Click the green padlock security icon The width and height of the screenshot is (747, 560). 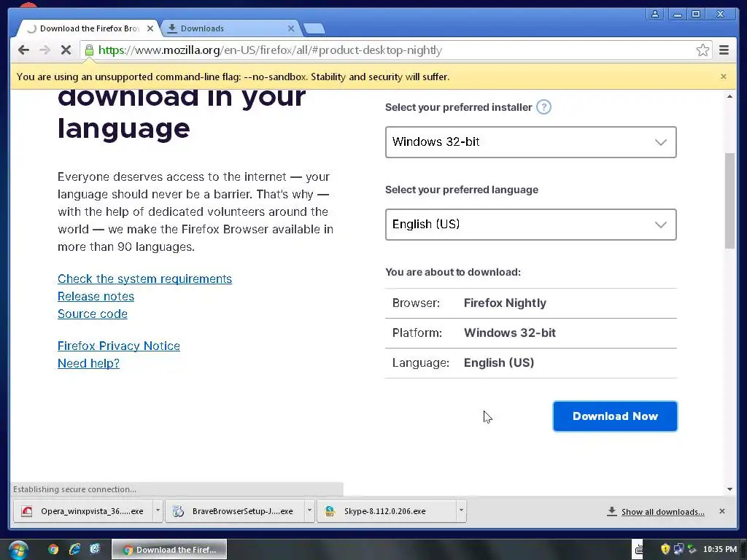pyautogui.click(x=89, y=50)
